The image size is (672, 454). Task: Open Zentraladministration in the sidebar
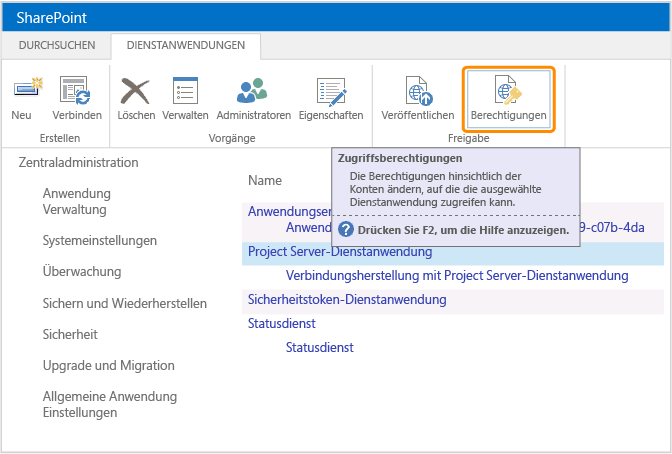coord(78,162)
